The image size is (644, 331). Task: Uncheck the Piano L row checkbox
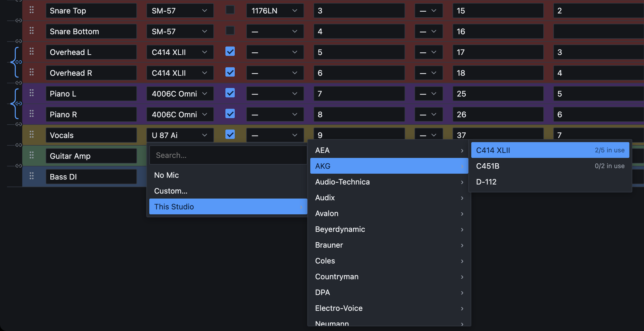(x=230, y=93)
